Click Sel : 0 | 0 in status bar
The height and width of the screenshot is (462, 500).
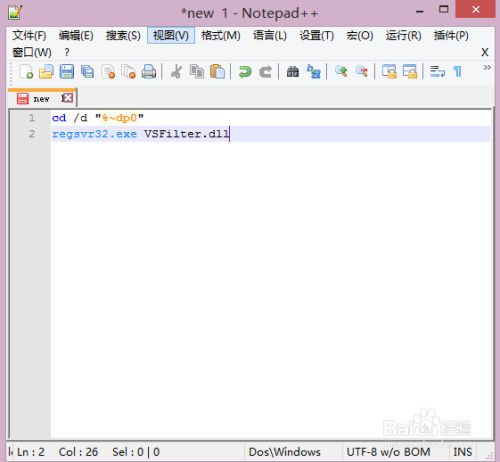point(136,452)
